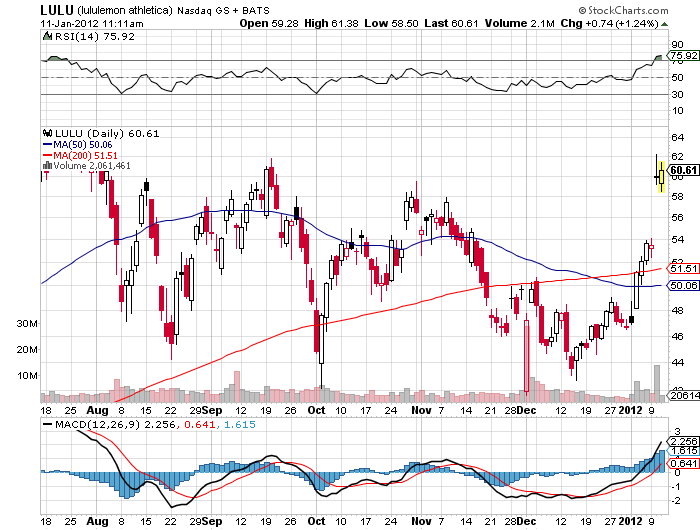Click the MACD 2.256 value tag
This screenshot has height=530, width=700.
point(683,441)
